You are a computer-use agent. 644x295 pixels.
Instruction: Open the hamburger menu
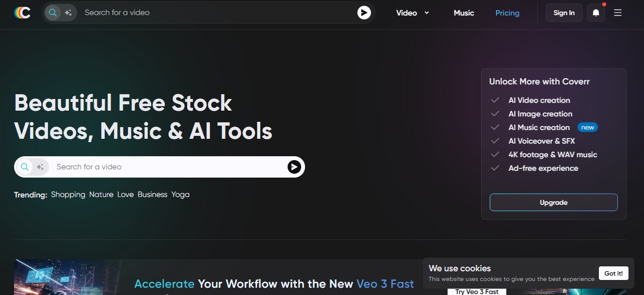coord(618,13)
